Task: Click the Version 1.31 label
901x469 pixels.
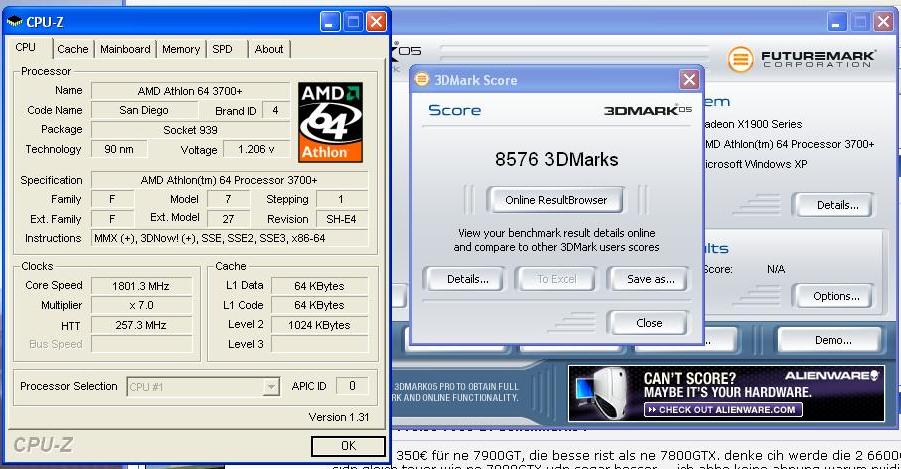Action: tap(339, 417)
